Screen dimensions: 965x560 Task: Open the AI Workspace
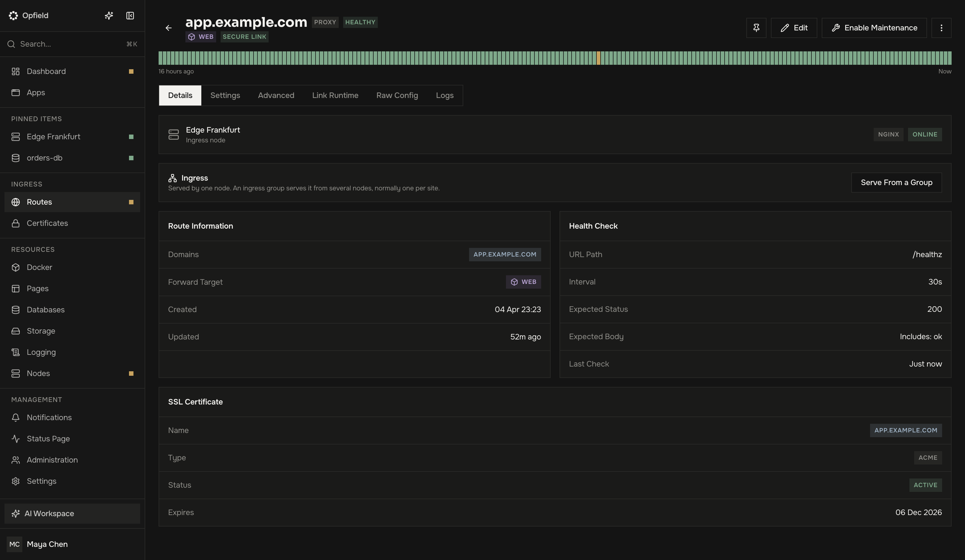[x=72, y=514]
